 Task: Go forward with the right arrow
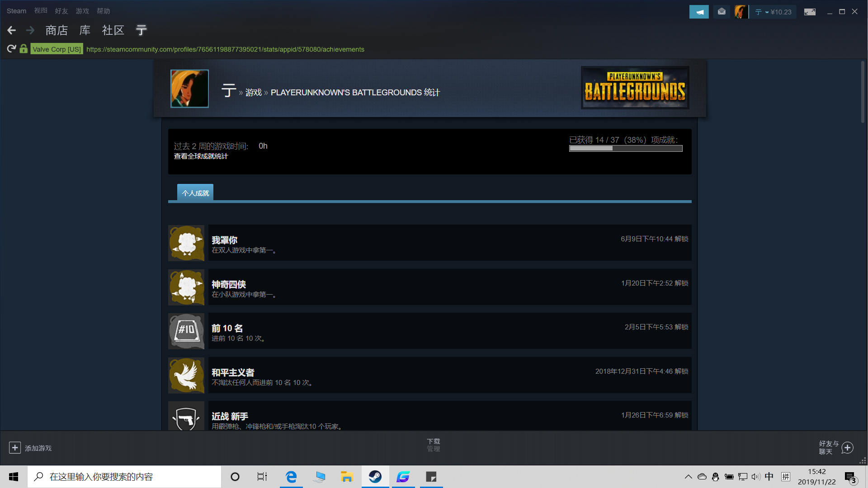[30, 30]
